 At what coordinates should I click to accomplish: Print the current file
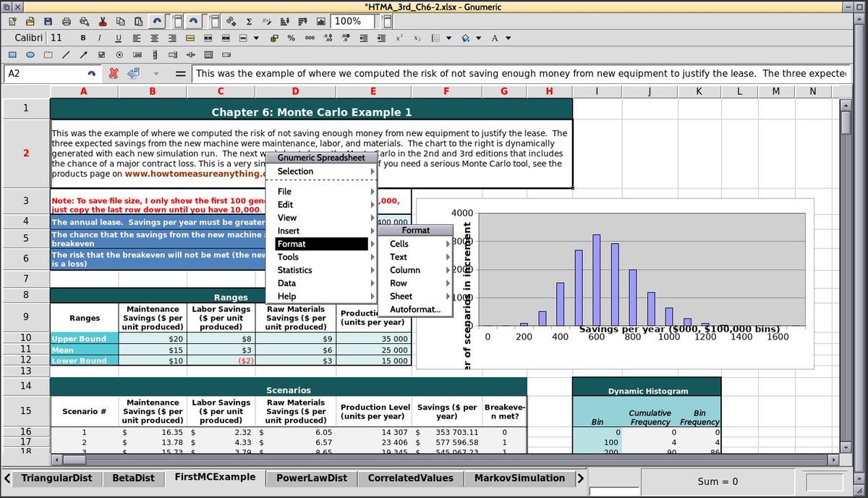[67, 21]
